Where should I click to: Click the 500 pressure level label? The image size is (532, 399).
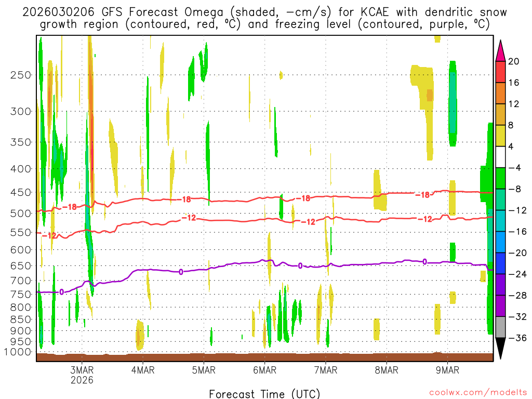[x=21, y=214]
